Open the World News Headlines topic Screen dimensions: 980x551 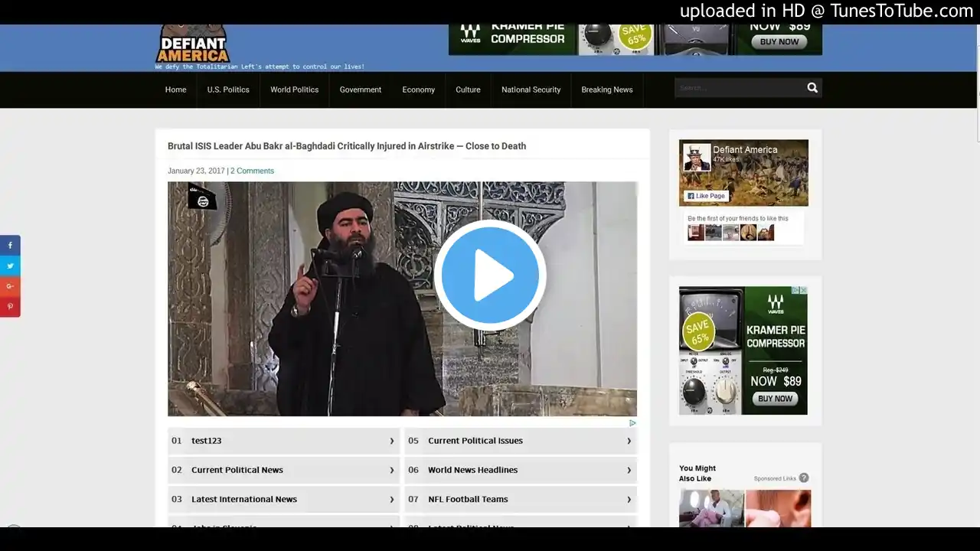pos(473,470)
